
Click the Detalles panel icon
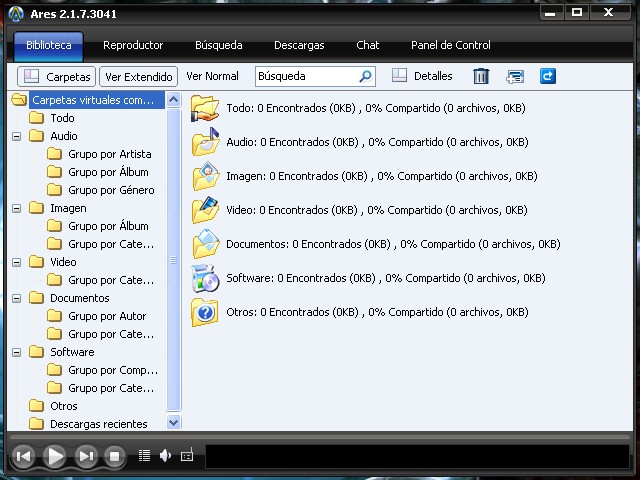[399, 76]
